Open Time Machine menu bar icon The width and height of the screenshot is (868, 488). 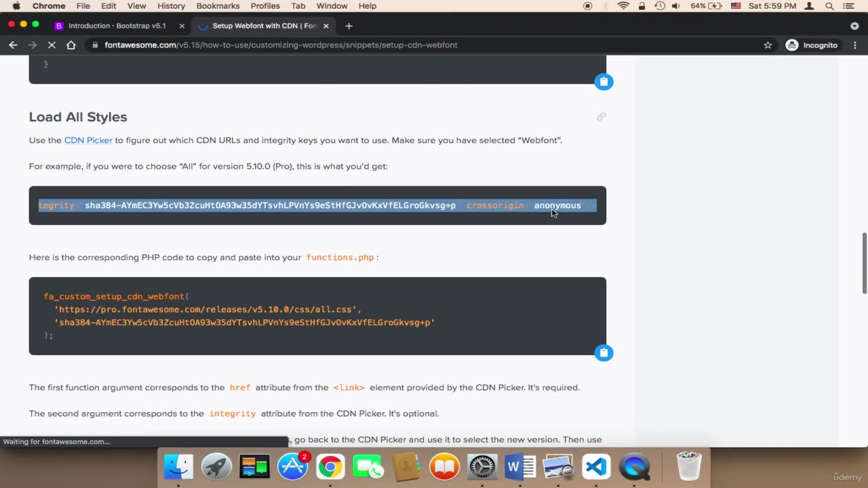(659, 6)
